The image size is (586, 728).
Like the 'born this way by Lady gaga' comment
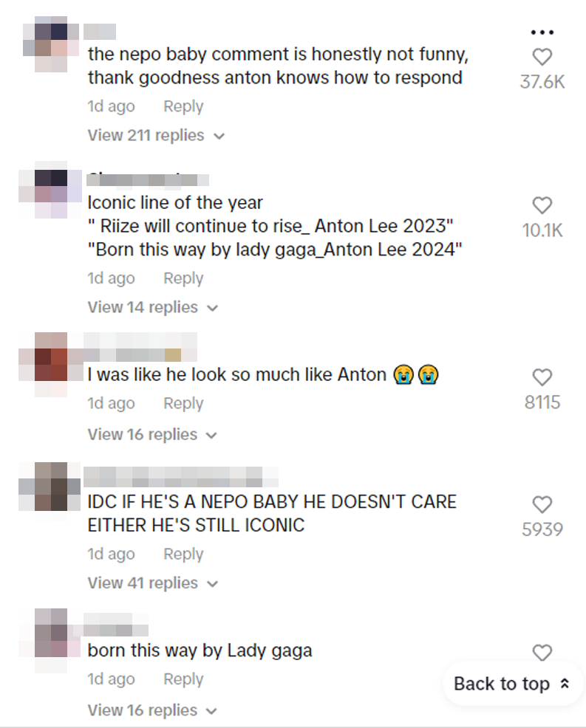[x=542, y=653]
